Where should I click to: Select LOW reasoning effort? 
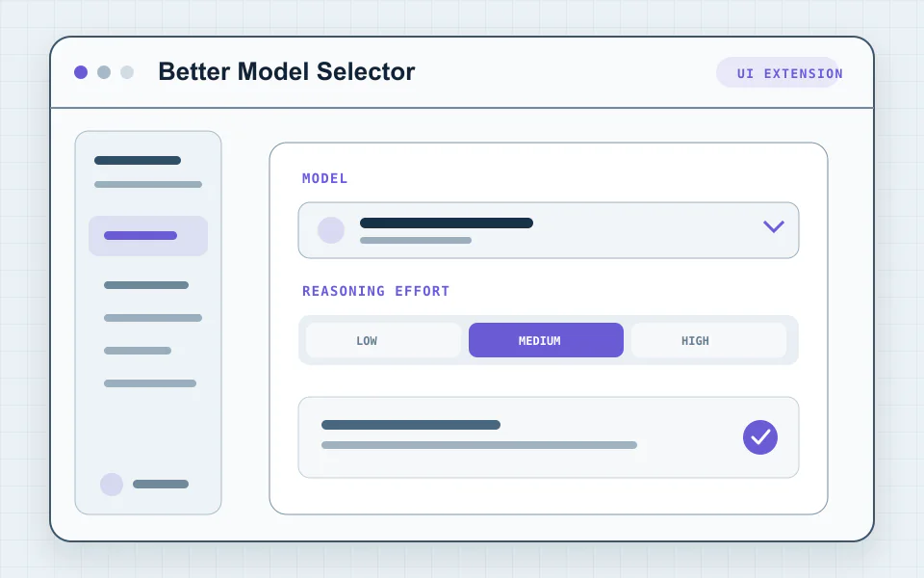click(x=383, y=340)
